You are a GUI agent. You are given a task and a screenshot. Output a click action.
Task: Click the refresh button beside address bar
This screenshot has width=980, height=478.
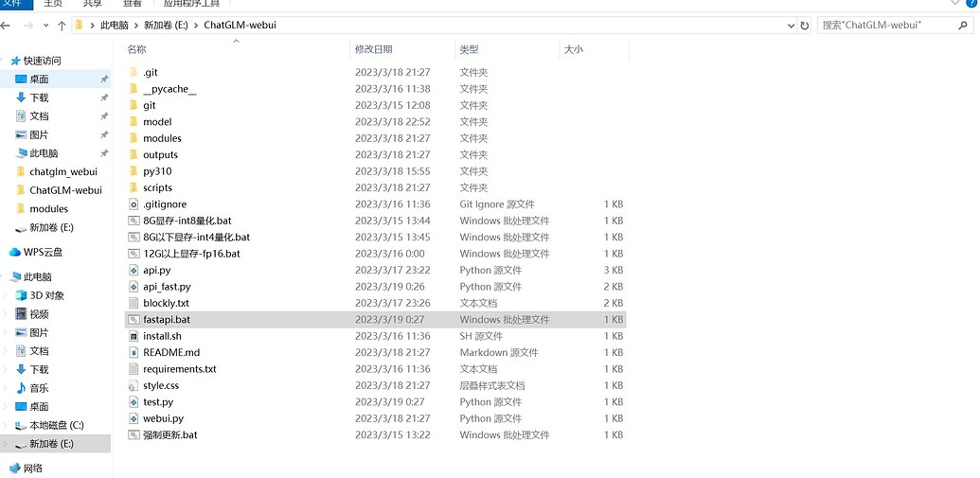[804, 26]
